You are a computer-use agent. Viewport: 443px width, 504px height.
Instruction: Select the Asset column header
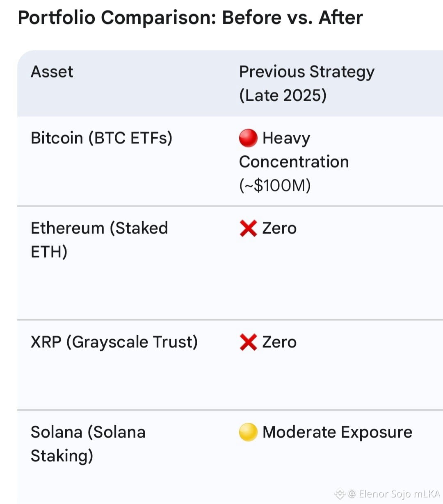coord(52,72)
